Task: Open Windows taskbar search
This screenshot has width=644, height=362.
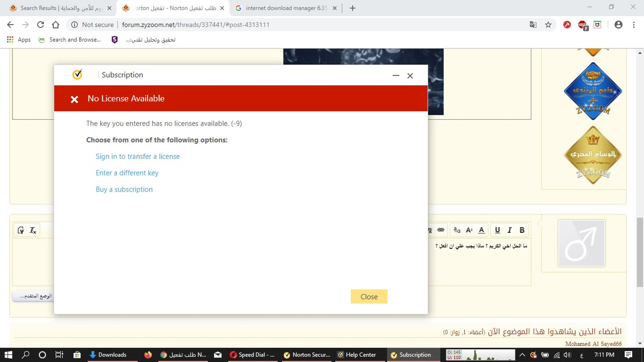Action: (26, 354)
